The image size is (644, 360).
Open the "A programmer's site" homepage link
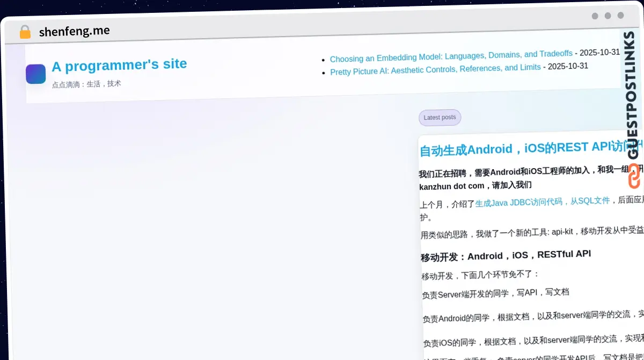[x=119, y=64]
